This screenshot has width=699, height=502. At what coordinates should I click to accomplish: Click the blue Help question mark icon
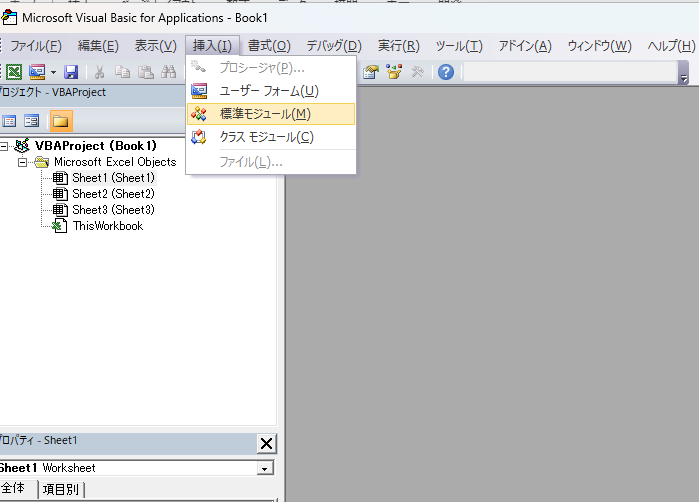(x=446, y=72)
